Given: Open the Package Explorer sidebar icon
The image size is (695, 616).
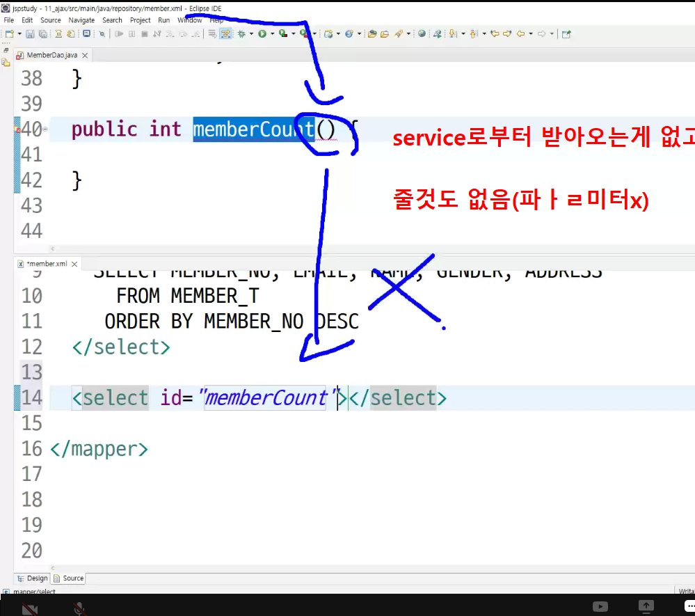Looking at the screenshot, I should [6, 63].
